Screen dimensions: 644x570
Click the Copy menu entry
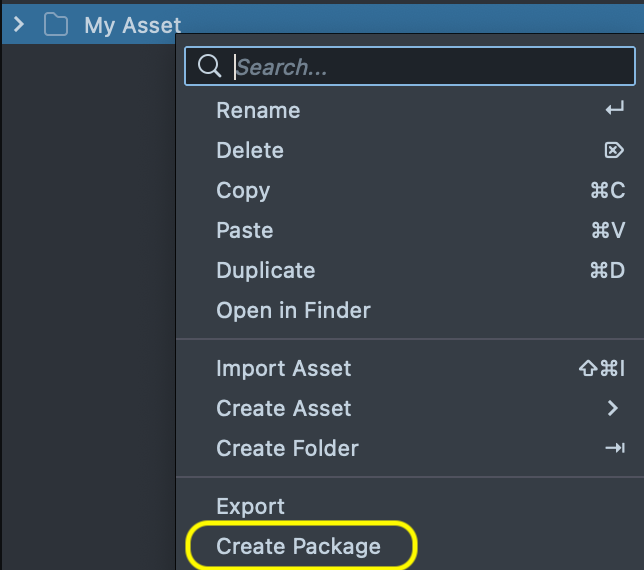click(x=243, y=190)
